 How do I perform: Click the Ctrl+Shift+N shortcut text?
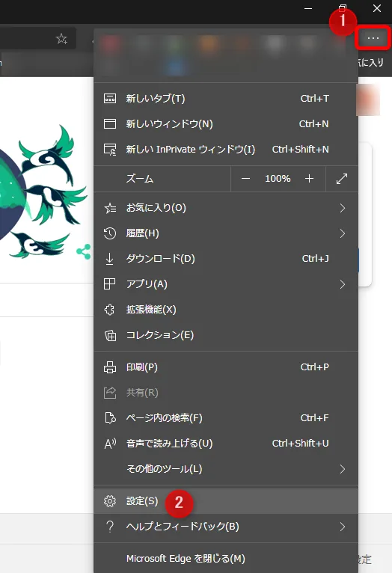coord(300,150)
